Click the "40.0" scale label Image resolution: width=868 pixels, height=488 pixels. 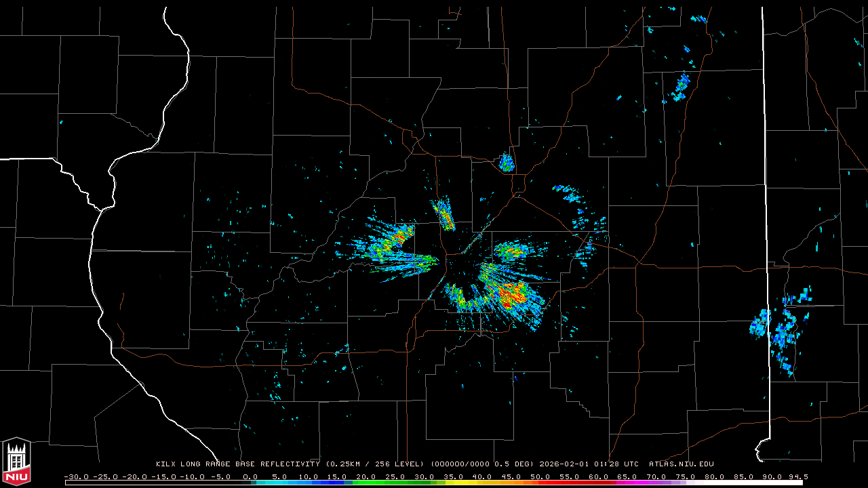click(x=483, y=476)
